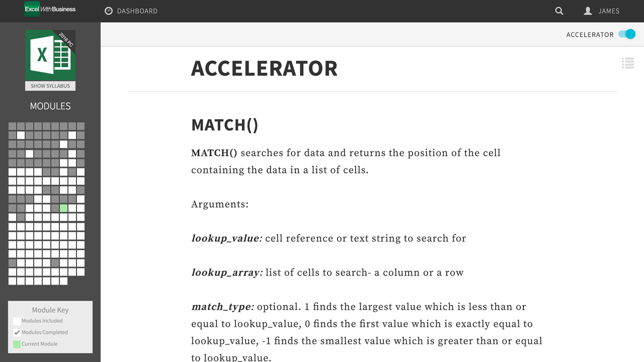Image resolution: width=644 pixels, height=362 pixels.
Task: Open the contents list icon at right
Action: coord(627,63)
